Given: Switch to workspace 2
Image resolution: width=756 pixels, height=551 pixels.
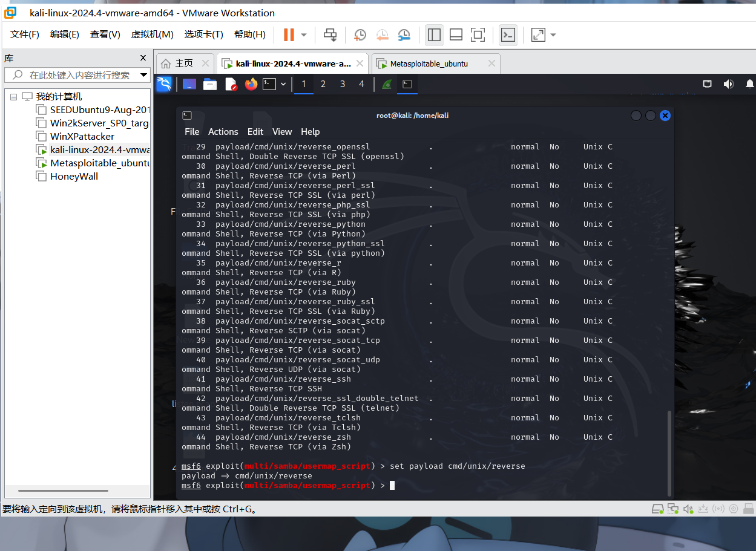Looking at the screenshot, I should 323,84.
